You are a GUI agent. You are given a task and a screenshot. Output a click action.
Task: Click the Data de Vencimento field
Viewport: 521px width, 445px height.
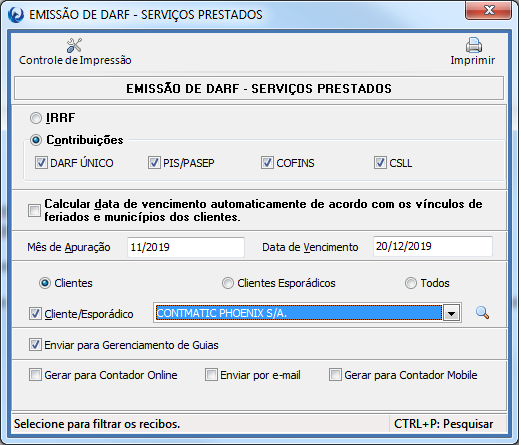click(432, 246)
